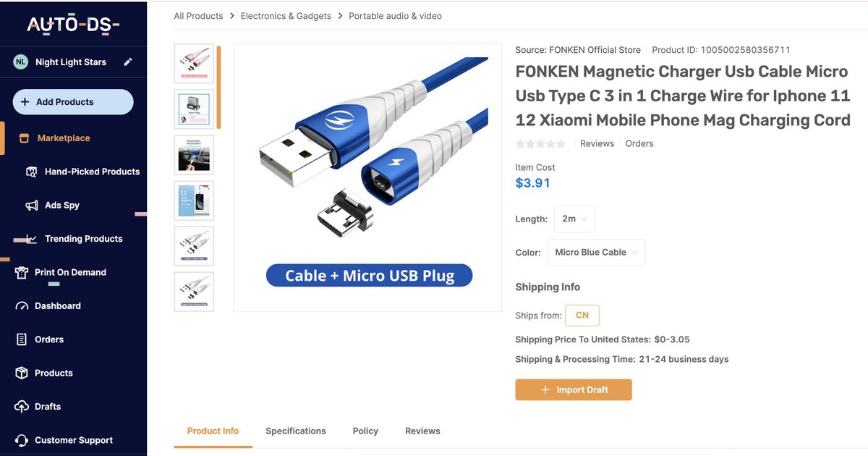Select the CN ships-from option
This screenshot has width=868, height=456.
pos(582,315)
